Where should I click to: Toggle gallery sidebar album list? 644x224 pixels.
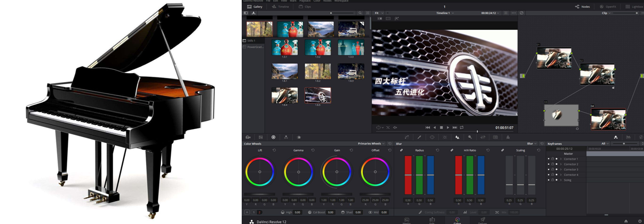246,13
